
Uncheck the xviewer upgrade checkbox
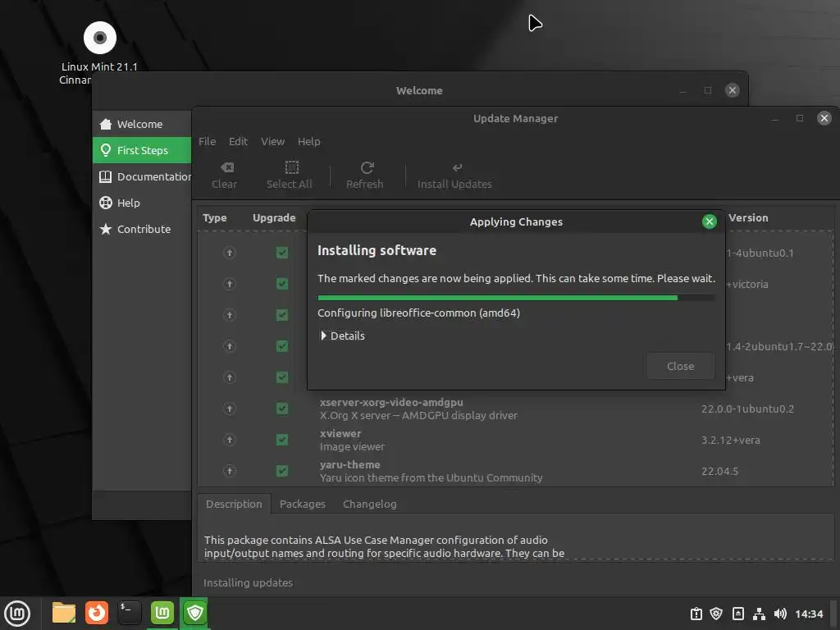[282, 440]
